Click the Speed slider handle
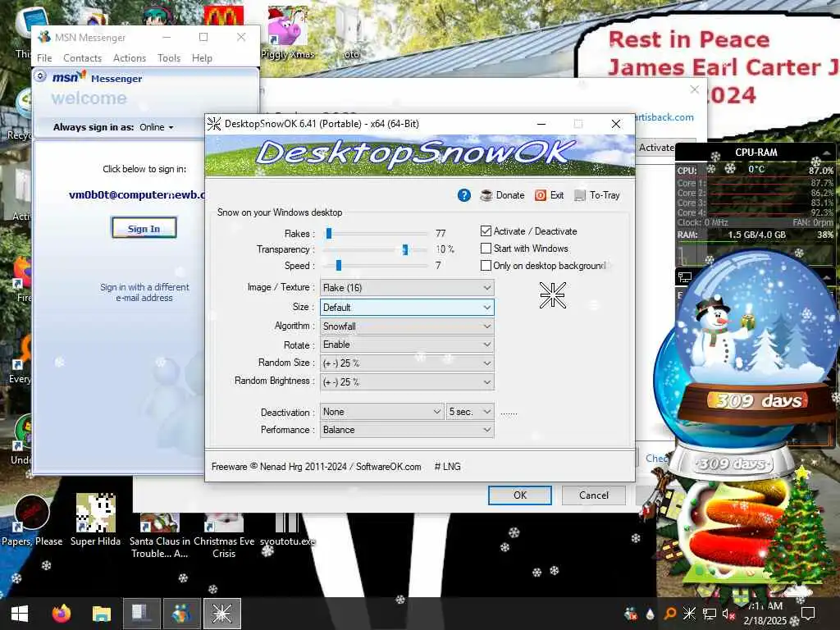 click(338, 266)
